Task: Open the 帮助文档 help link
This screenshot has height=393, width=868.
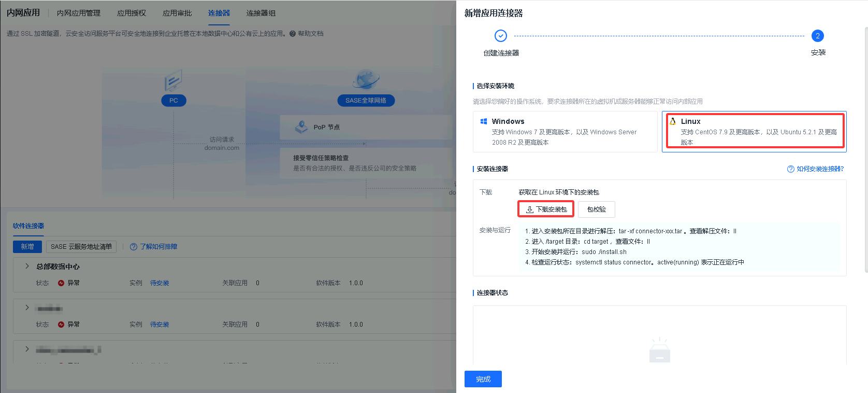Action: click(311, 34)
